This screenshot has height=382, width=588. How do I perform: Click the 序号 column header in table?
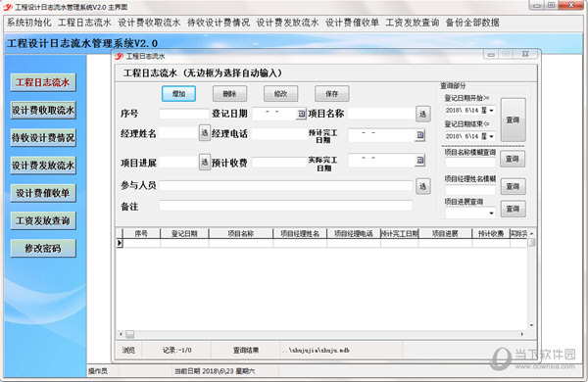click(x=141, y=233)
